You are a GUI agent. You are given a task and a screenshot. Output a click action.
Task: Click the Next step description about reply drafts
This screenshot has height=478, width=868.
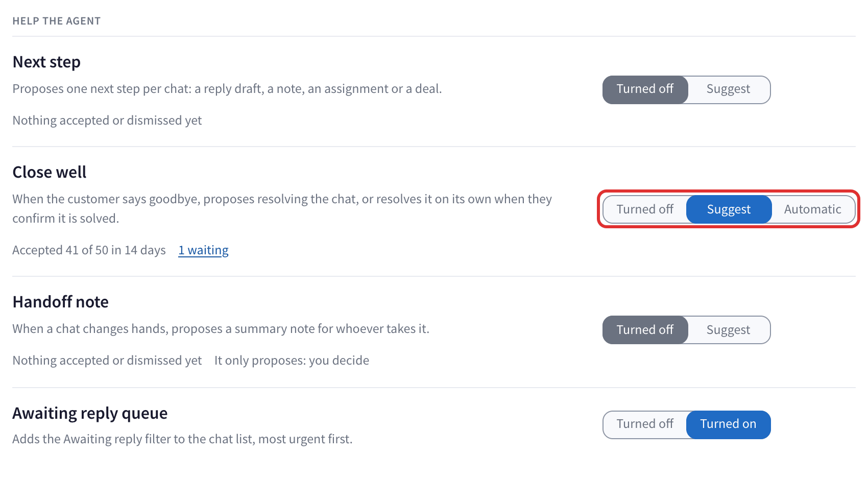227,89
